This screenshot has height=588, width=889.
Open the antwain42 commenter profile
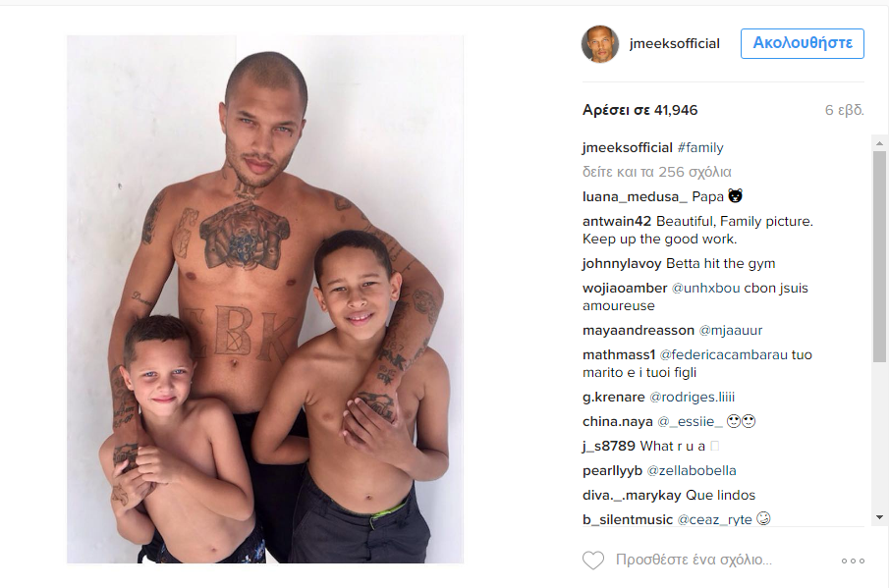coord(617,222)
